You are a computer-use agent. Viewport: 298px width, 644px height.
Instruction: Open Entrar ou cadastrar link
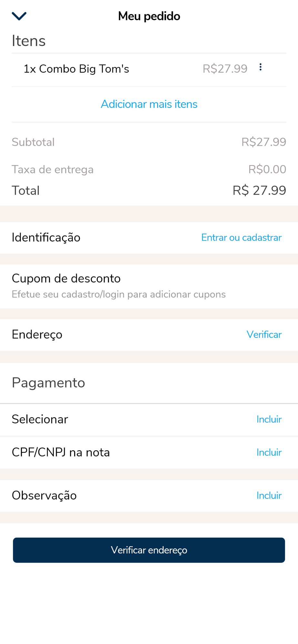(241, 238)
